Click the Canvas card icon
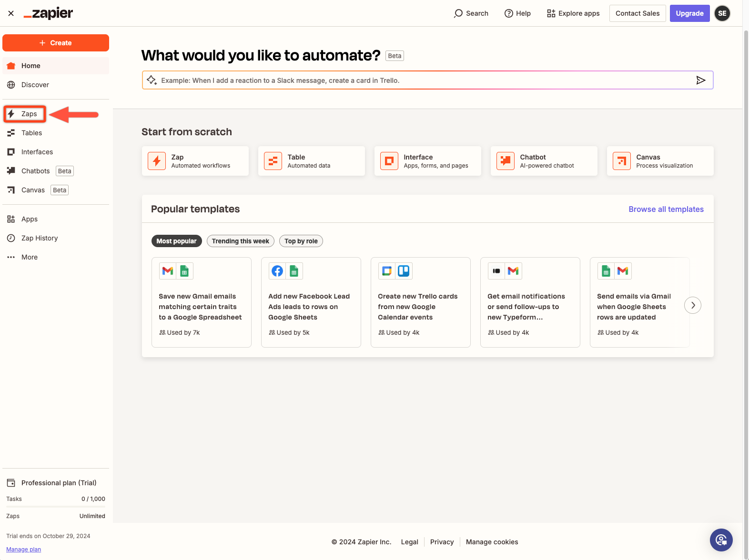This screenshot has height=560, width=749. pyautogui.click(x=622, y=161)
